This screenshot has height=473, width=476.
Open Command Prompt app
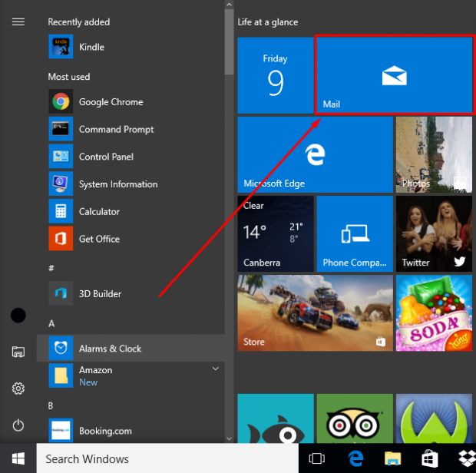click(x=131, y=129)
